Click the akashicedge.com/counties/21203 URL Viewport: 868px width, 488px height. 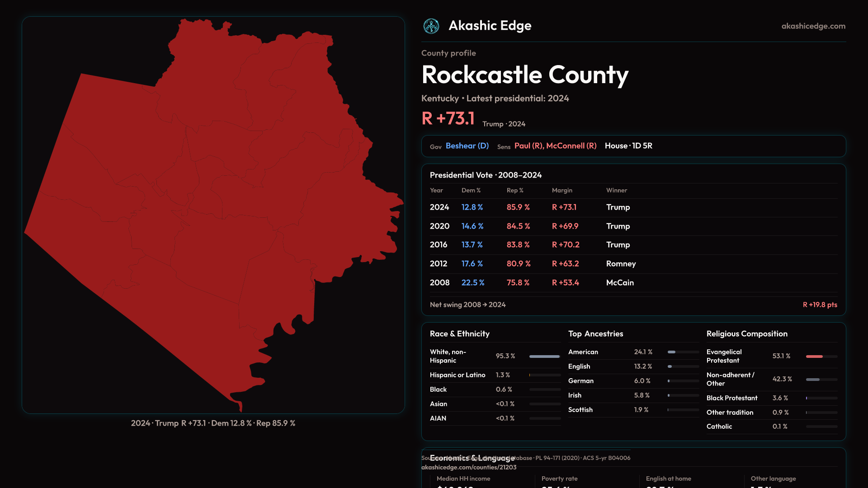pos(468,467)
